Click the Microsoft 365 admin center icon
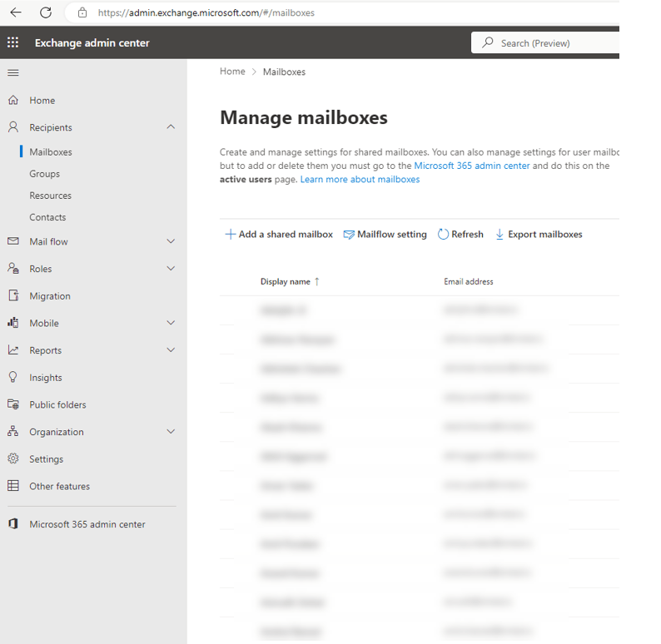This screenshot has height=644, width=661. coord(12,524)
